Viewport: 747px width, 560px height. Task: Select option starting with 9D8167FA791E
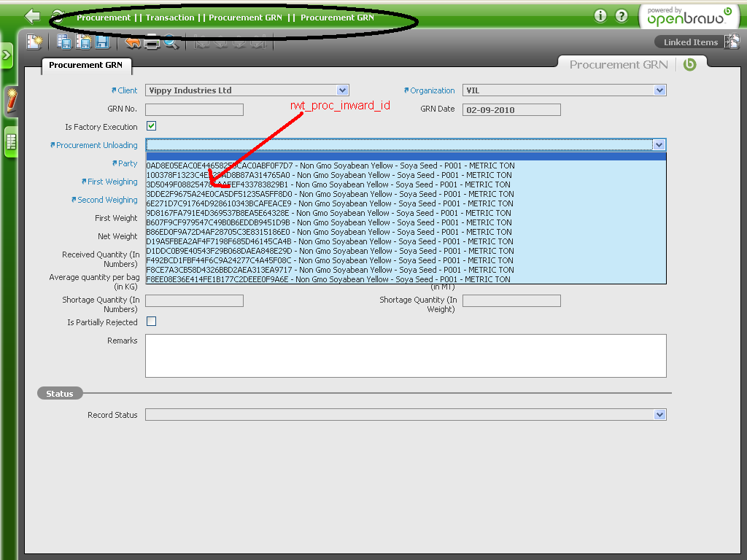406,214
